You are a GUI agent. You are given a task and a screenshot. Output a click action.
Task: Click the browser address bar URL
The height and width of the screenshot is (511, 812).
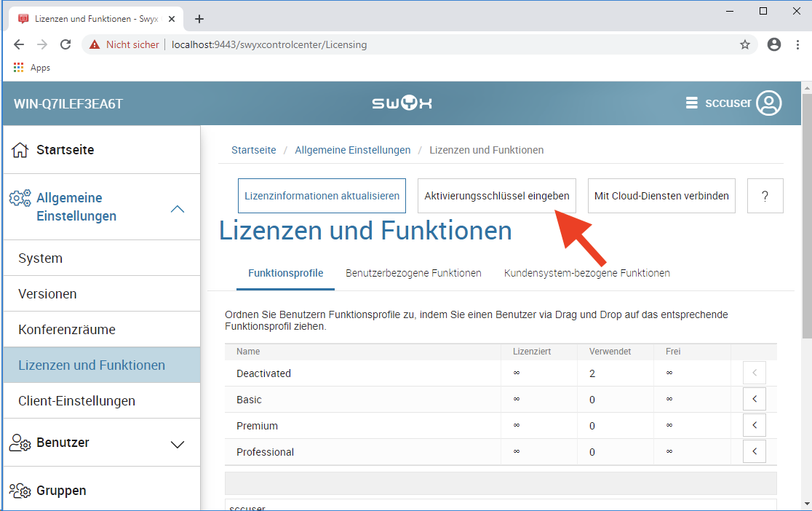click(x=269, y=44)
